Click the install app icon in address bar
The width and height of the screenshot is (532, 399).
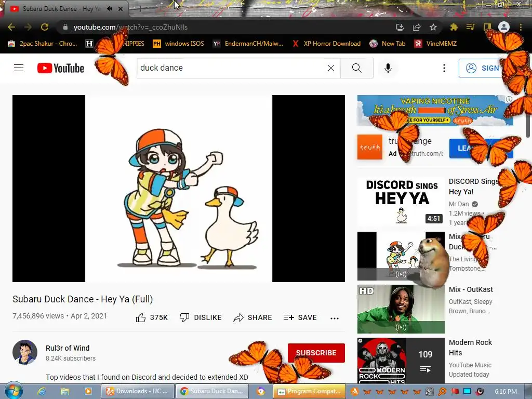[400, 27]
